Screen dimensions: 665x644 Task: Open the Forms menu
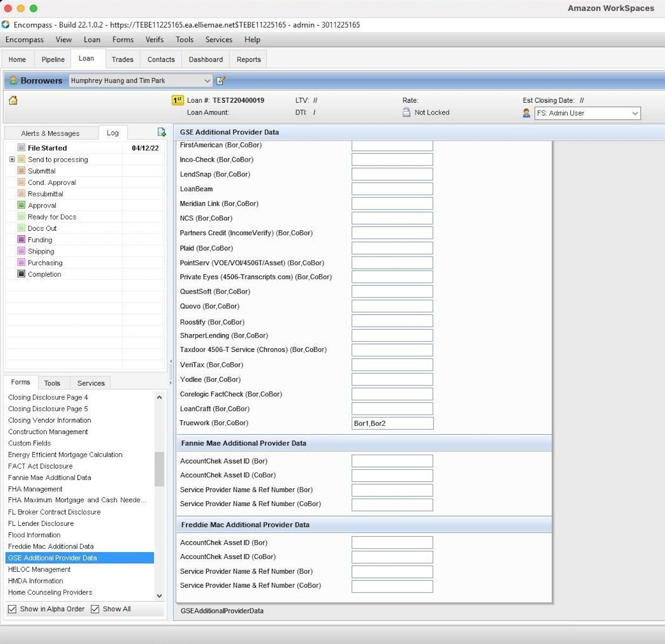[123, 40]
